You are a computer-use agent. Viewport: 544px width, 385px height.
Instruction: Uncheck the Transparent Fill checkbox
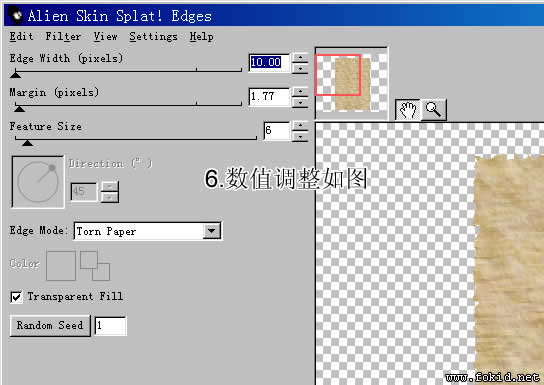click(x=16, y=297)
